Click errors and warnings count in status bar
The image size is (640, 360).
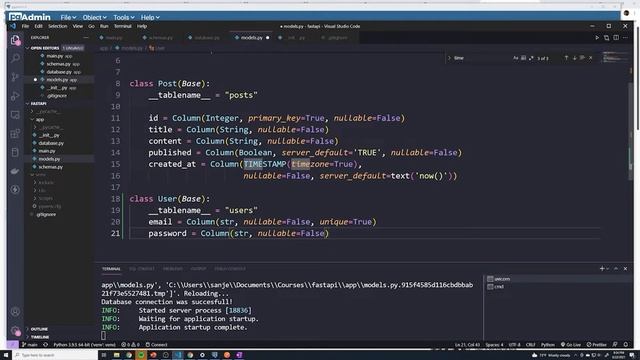click(130, 344)
